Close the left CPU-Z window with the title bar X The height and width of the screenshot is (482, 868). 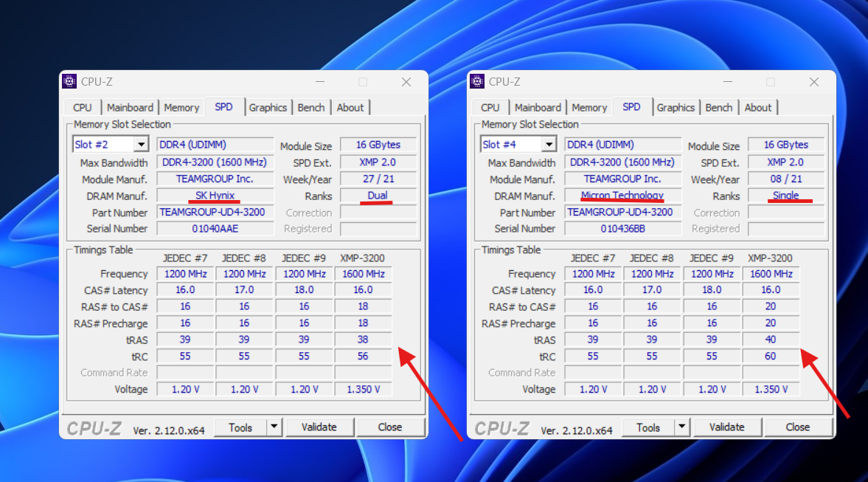pos(406,82)
